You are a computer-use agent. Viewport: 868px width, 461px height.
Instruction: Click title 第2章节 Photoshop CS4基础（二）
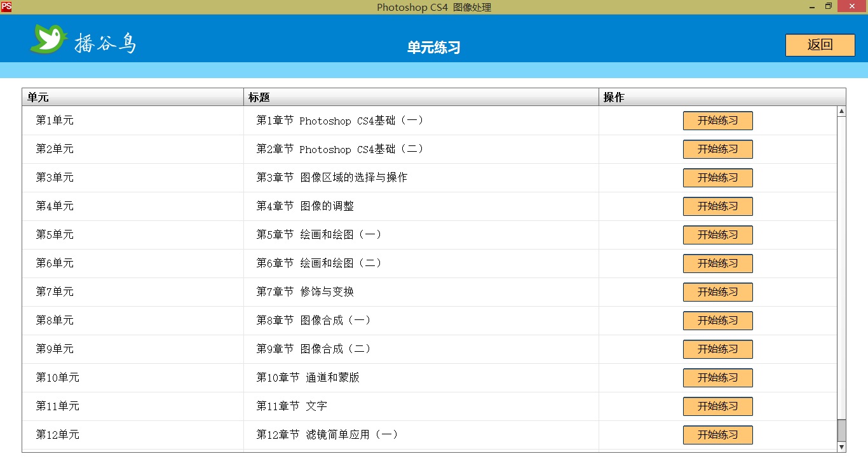pos(340,149)
